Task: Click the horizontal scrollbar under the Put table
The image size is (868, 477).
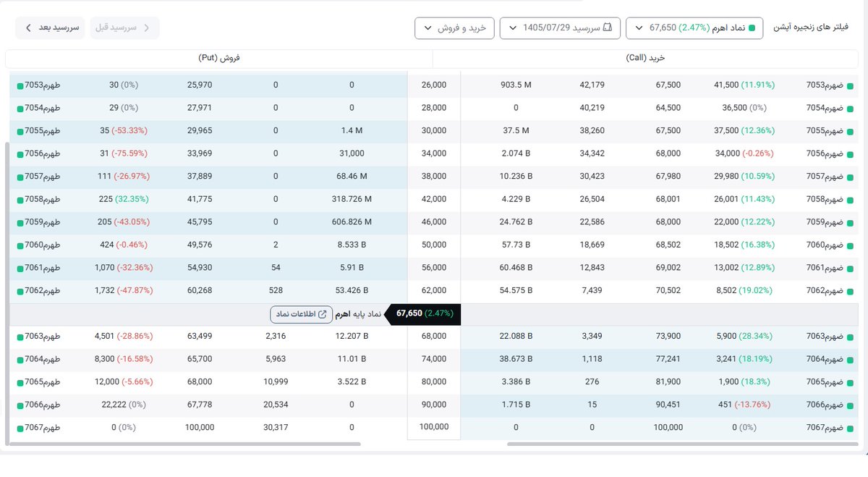Action: tap(184, 444)
